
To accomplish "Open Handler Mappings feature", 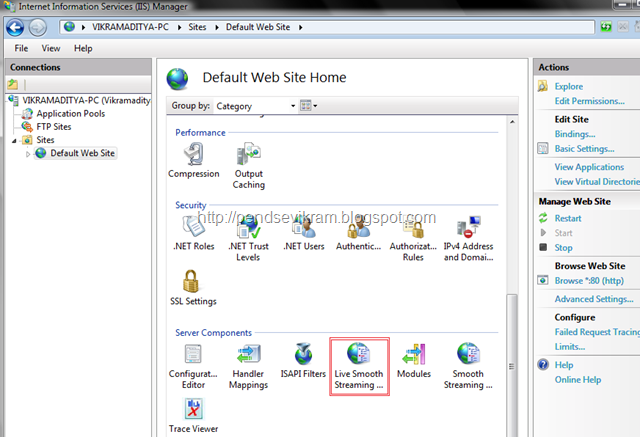I will coord(248,366).
